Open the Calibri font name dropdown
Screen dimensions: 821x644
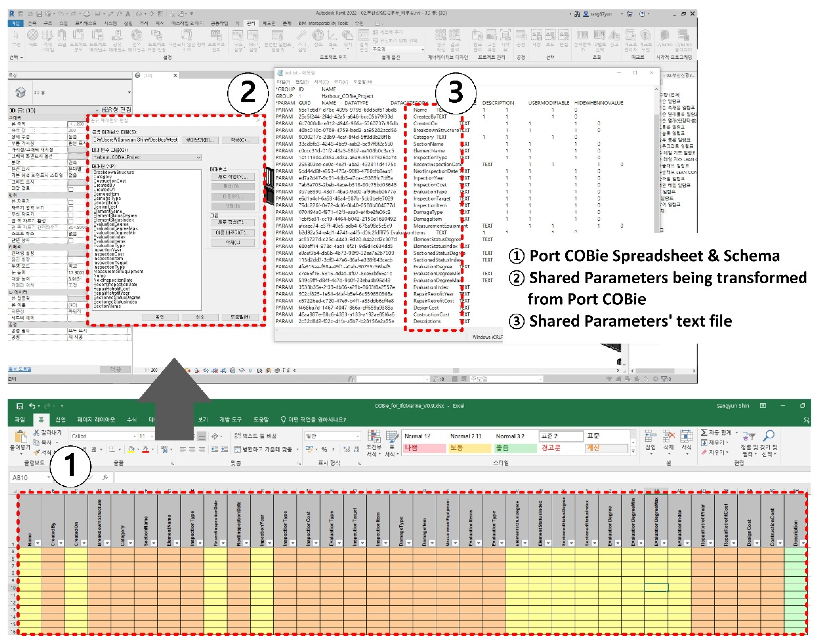pos(134,436)
